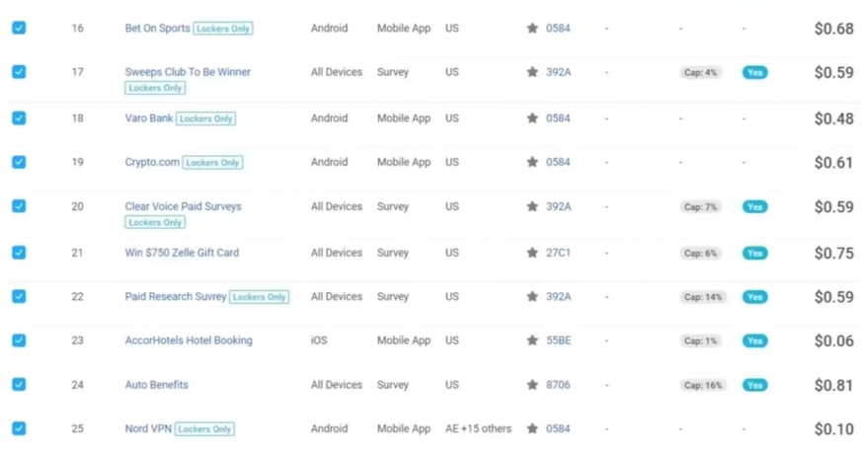Click the Yes badge on Auto Benefits row
The width and height of the screenshot is (868, 449).
coord(754,385)
